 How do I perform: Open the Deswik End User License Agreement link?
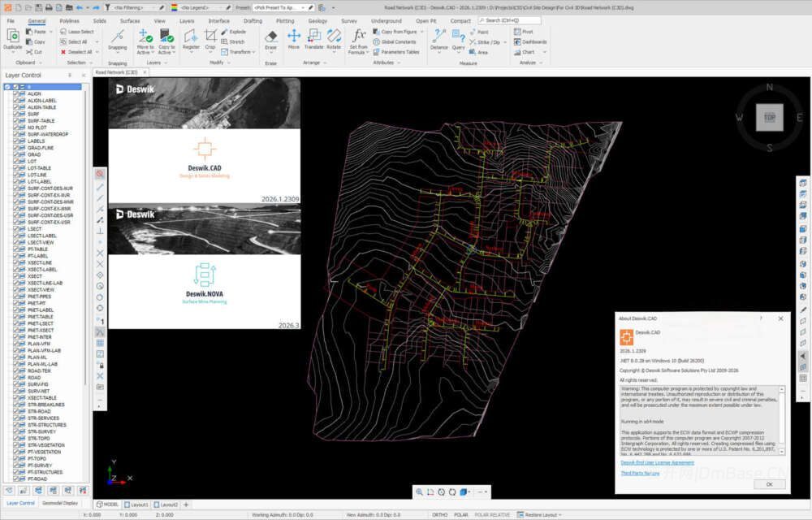click(657, 462)
